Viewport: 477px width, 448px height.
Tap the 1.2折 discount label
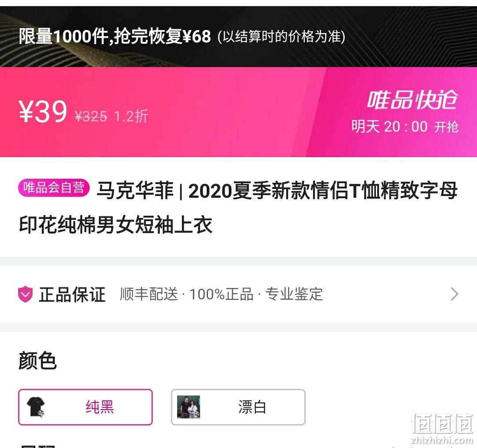[131, 117]
